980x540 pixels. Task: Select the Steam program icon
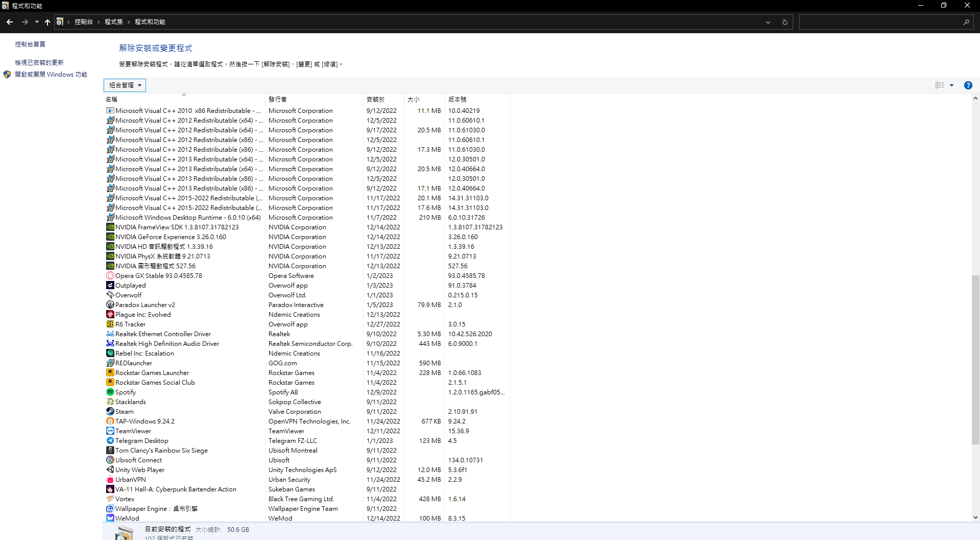click(x=110, y=412)
